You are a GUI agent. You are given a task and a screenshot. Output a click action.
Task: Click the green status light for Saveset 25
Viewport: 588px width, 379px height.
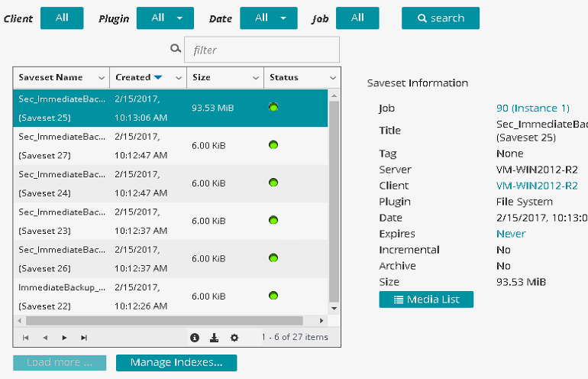[273, 107]
